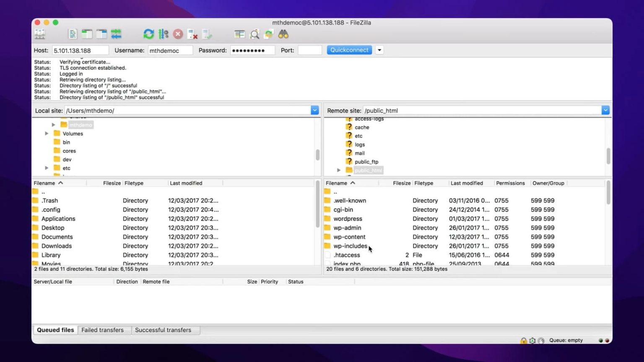
Task: Toggle the transfer queue display icon
Action: (x=116, y=34)
